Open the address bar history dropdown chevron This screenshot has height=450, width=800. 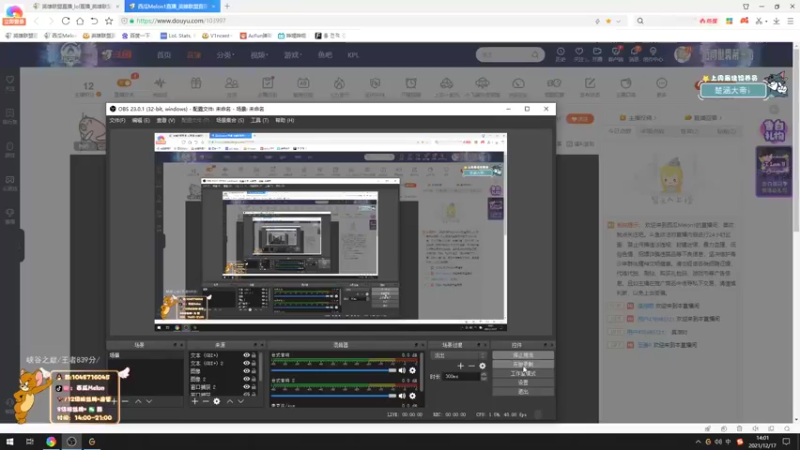coord(618,21)
